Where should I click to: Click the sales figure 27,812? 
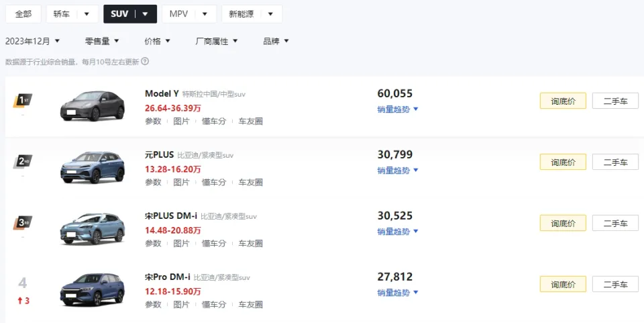394,277
